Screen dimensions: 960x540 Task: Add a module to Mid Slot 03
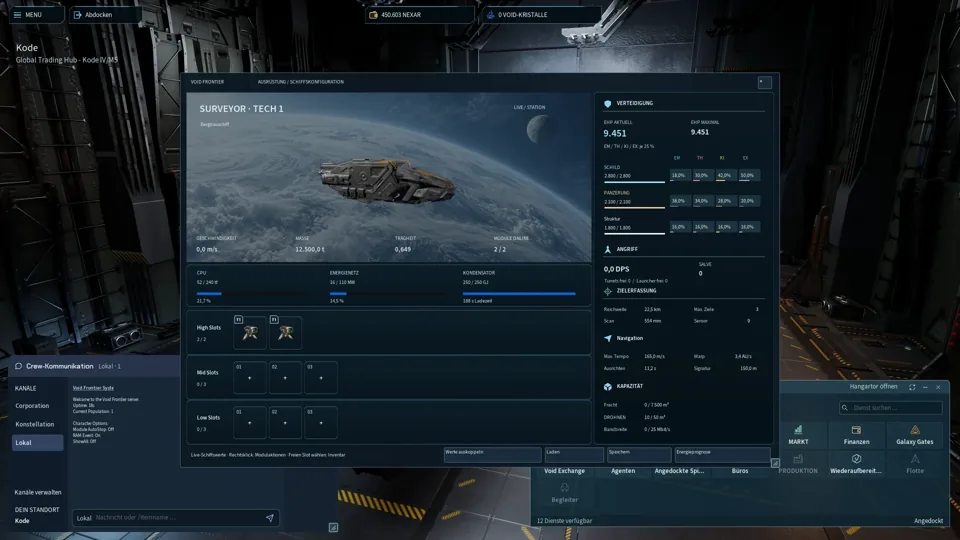coord(321,378)
